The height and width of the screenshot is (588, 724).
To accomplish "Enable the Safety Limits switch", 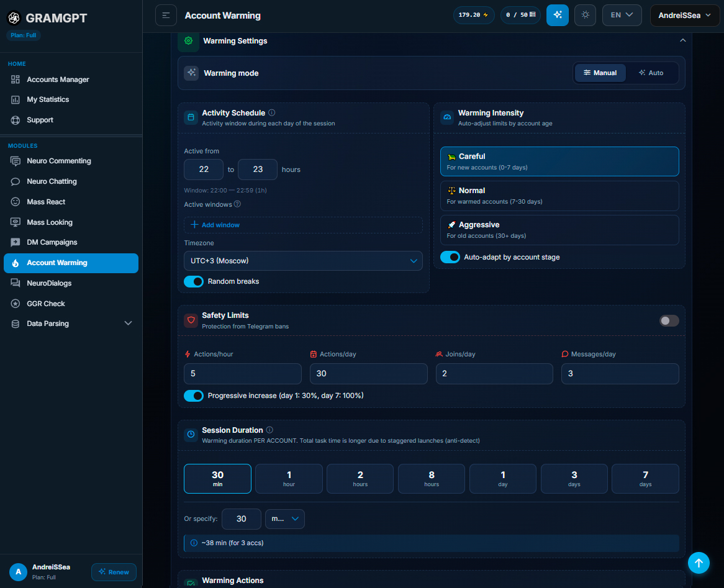I will pos(669,320).
